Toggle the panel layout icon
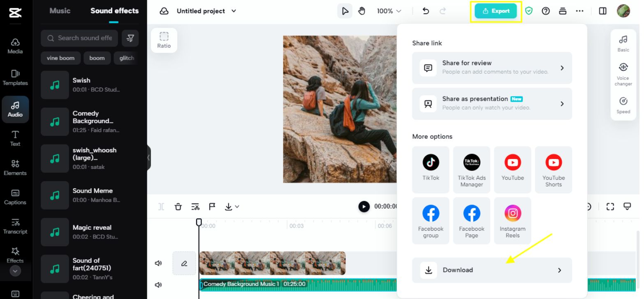This screenshot has height=299, width=644. [x=603, y=11]
